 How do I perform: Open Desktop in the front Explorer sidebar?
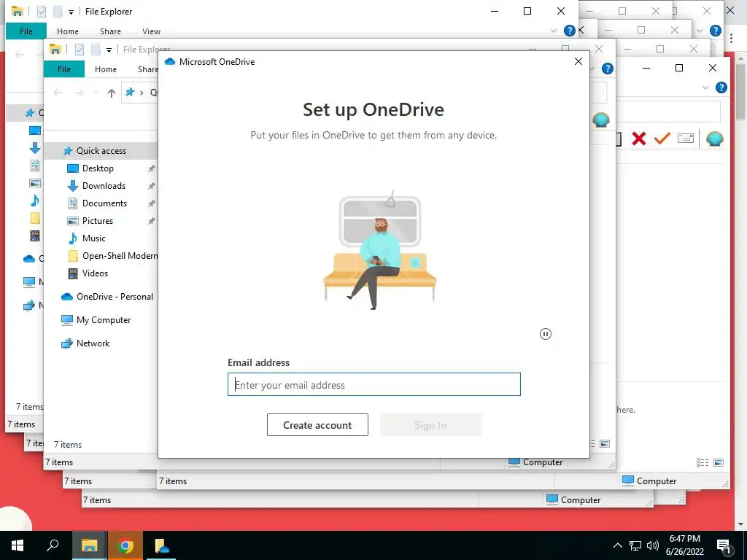pyautogui.click(x=98, y=168)
